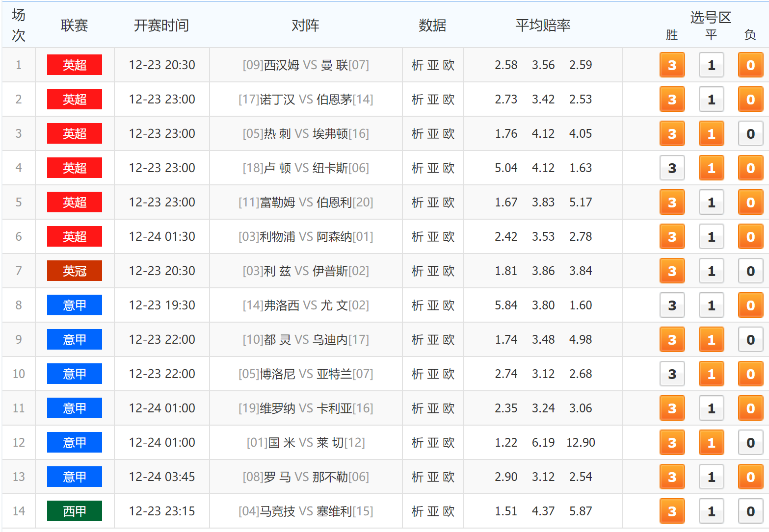Toggle win (3) for 博洛尼 VS 亚特兰
769x532 pixels.
[672, 374]
